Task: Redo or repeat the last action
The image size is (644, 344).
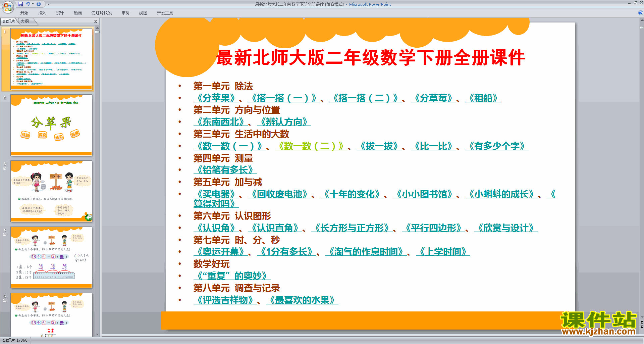Action: 39,4
